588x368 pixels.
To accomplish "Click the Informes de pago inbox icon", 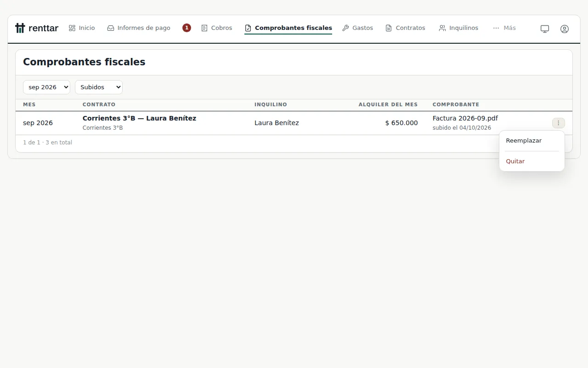I will [111, 28].
